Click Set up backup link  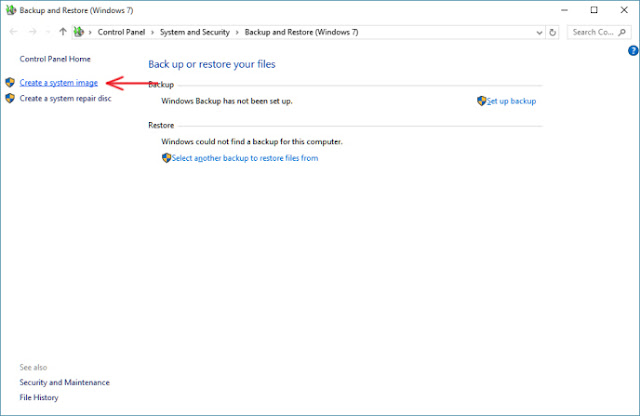click(511, 101)
